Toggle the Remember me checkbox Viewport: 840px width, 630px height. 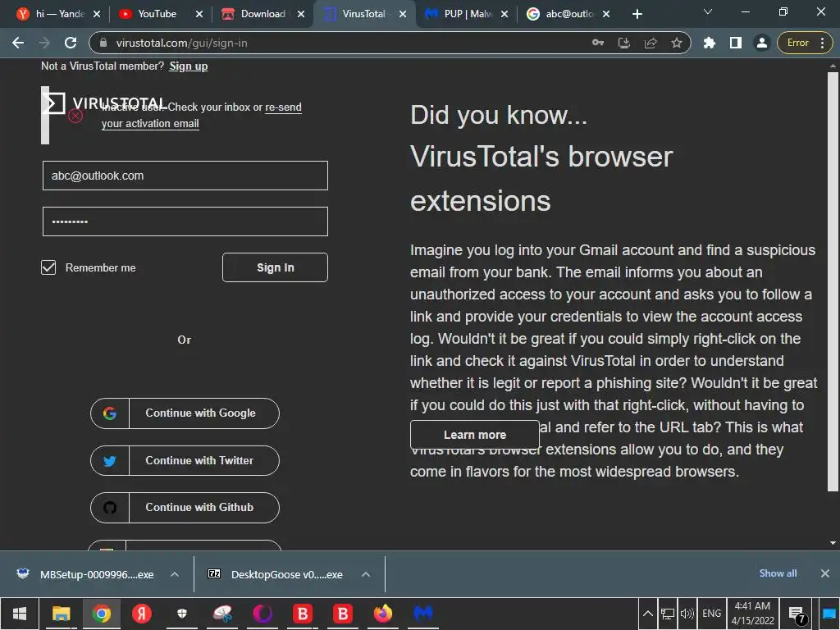[x=48, y=267]
